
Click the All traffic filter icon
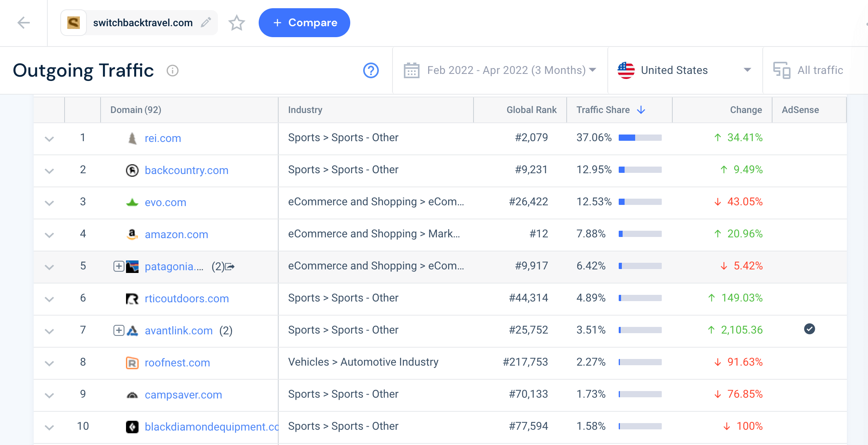tap(782, 70)
